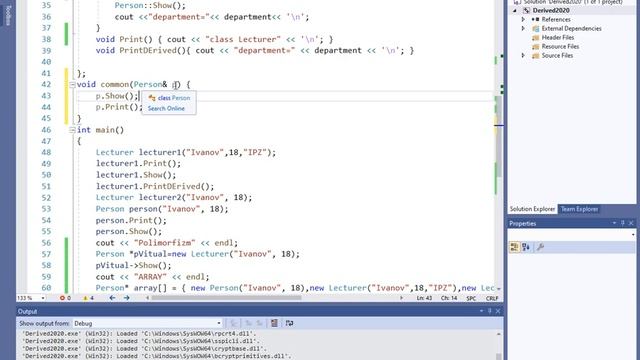640x360 pixels.
Task: Expand the References node
Action: point(523,20)
